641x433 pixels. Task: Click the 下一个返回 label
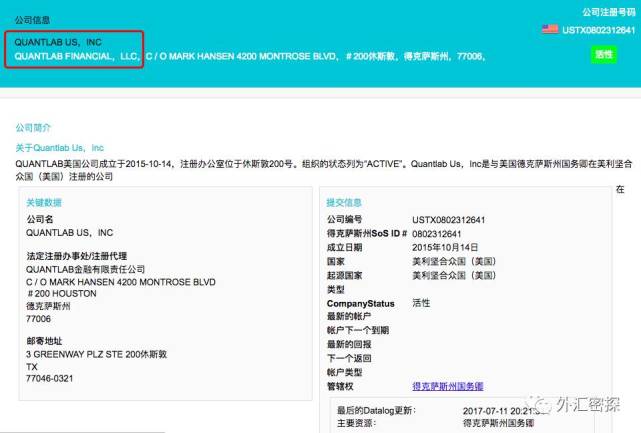point(349,358)
